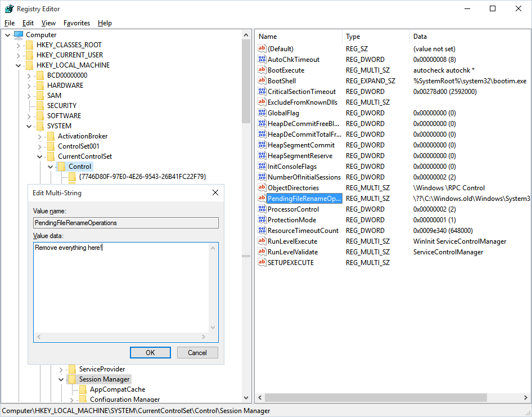Open the Help menu
This screenshot has width=532, height=417.
(x=105, y=23)
